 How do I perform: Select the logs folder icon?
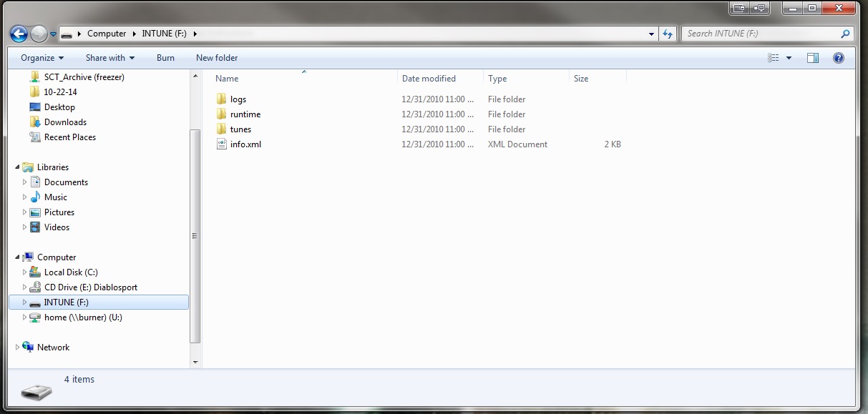pyautogui.click(x=221, y=99)
